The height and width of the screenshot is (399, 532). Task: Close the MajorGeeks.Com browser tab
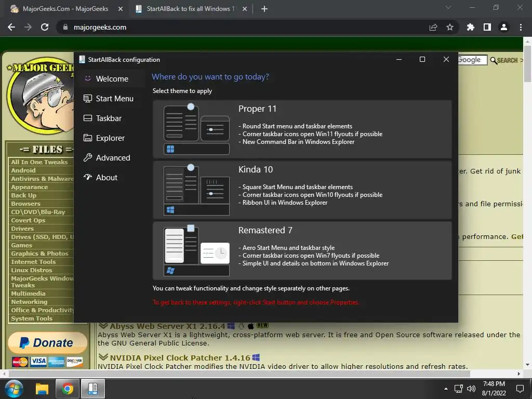point(121,9)
